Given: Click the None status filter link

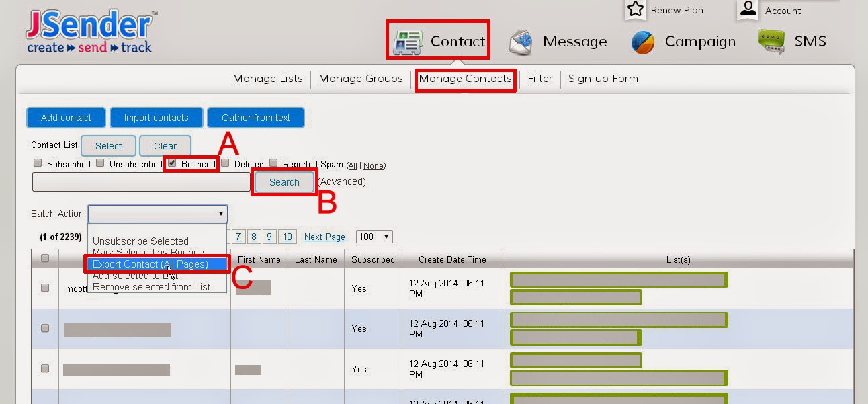Looking at the screenshot, I should (374, 165).
